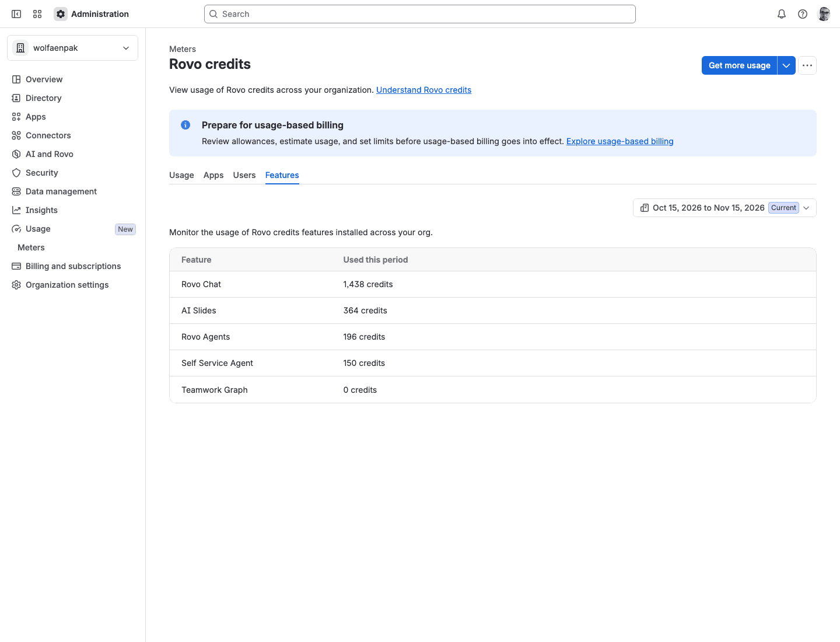Click the Overview sidebar icon

[16, 79]
